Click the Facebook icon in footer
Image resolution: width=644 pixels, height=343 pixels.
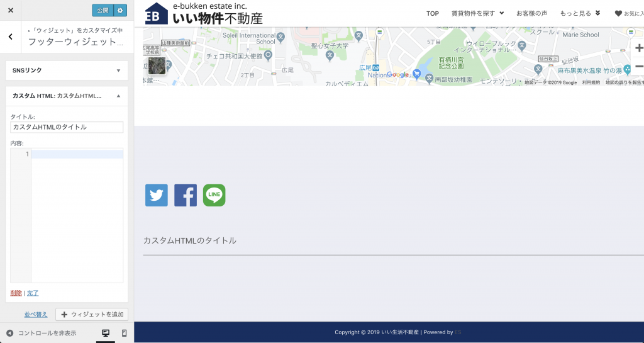pyautogui.click(x=186, y=195)
